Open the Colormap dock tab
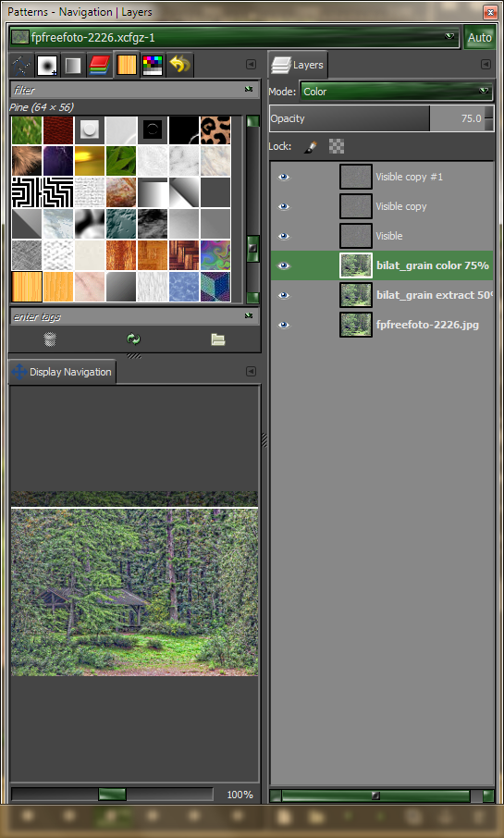The image size is (504, 838). tap(153, 65)
